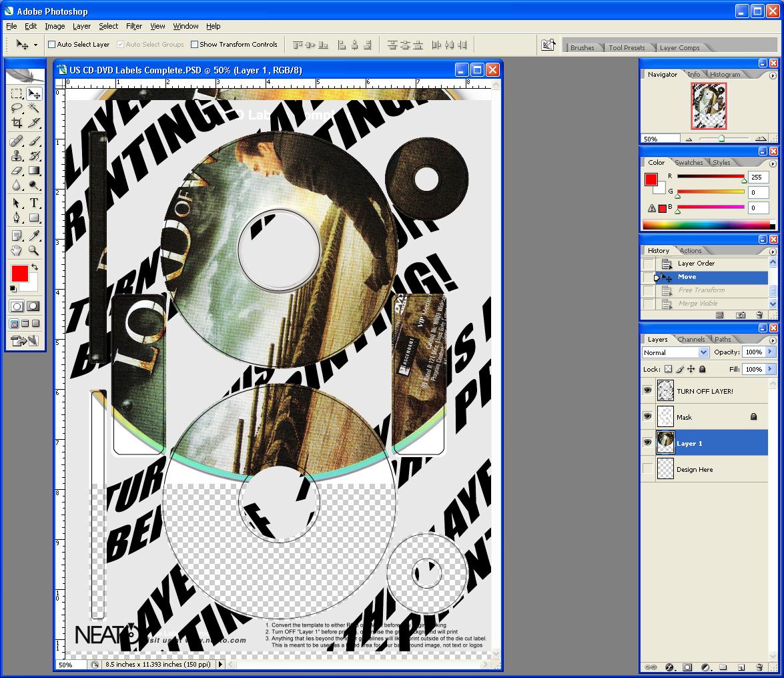784x678 pixels.
Task: Switch to the Channels tab
Action: click(x=691, y=339)
